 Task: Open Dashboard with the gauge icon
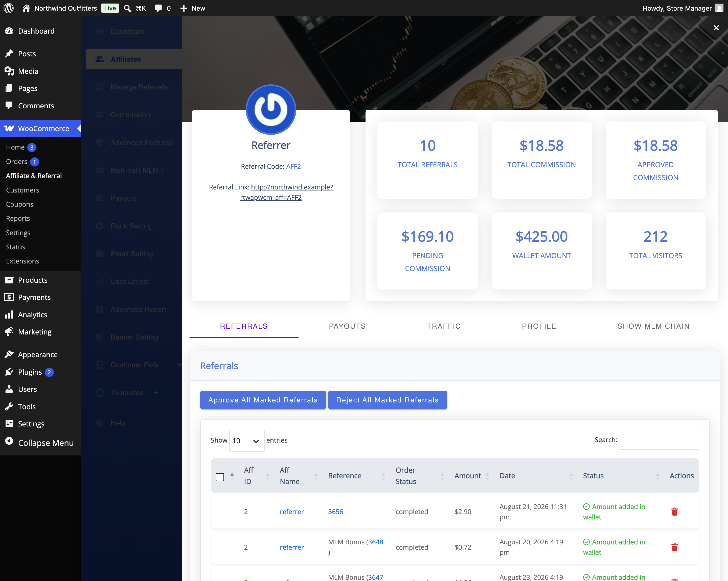9,31
